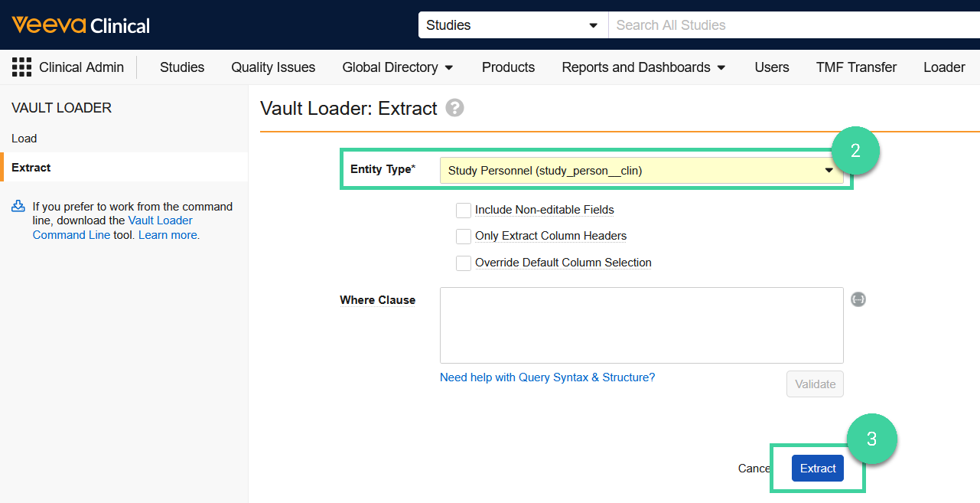Toggle Override Default Column Selection
980x503 pixels.
tap(464, 263)
